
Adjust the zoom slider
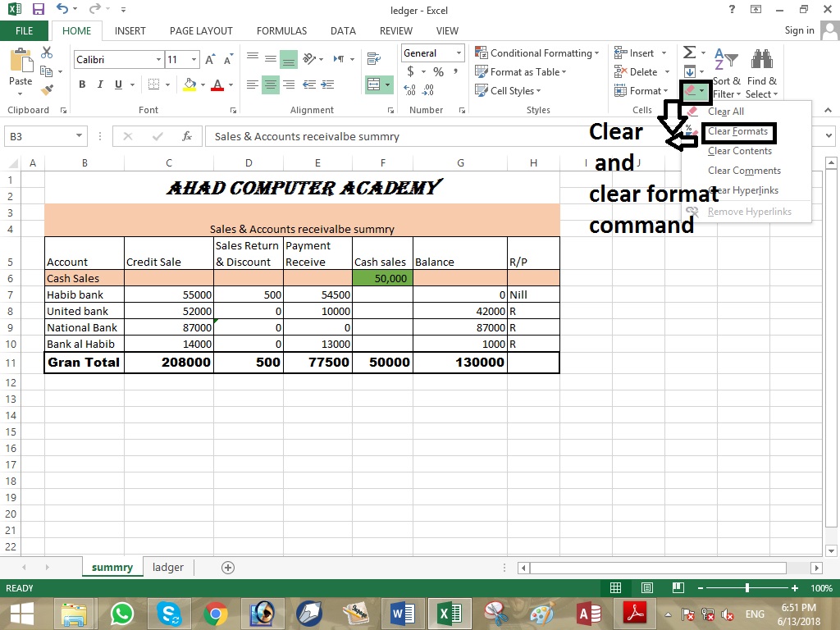[748, 588]
